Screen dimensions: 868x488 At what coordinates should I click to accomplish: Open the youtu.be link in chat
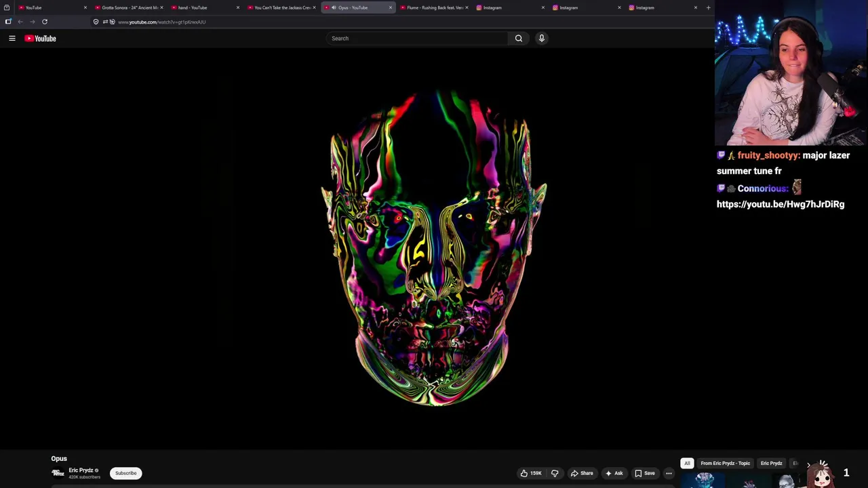pyautogui.click(x=781, y=204)
